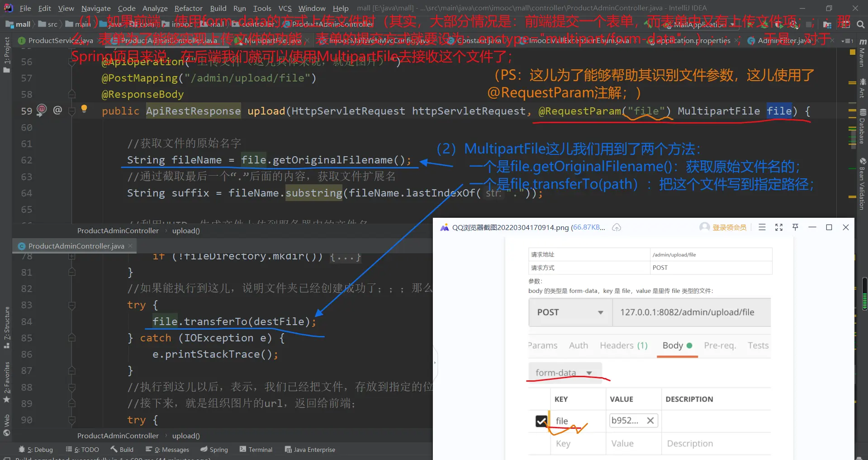Click the editor inspection status indicator square
The image size is (868, 460).
tap(852, 53)
